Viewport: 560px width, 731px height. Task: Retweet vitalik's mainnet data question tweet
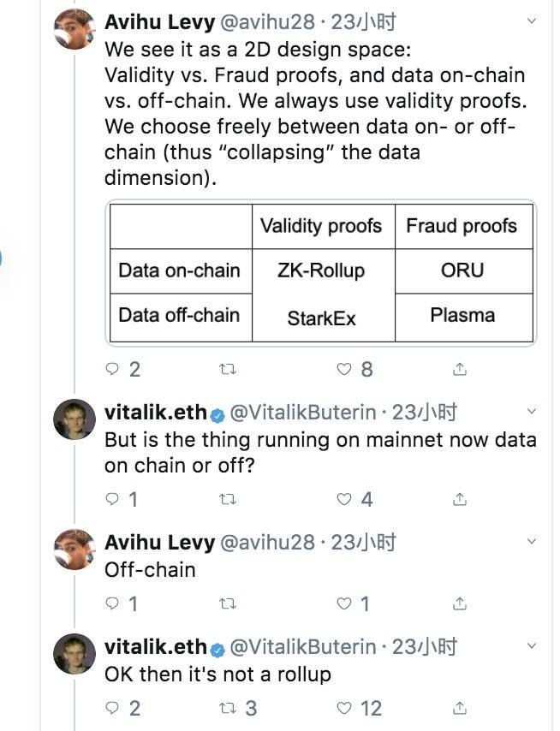pos(228,498)
